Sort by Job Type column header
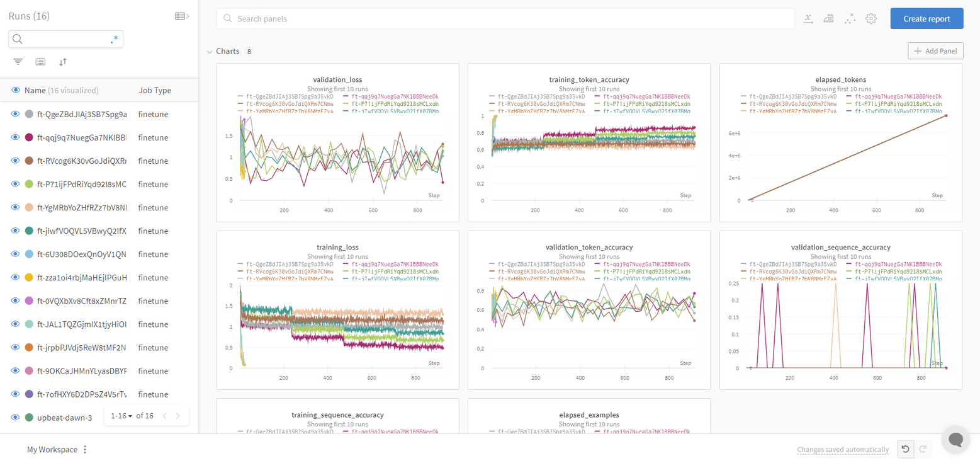This screenshot has height=463, width=980. click(155, 91)
